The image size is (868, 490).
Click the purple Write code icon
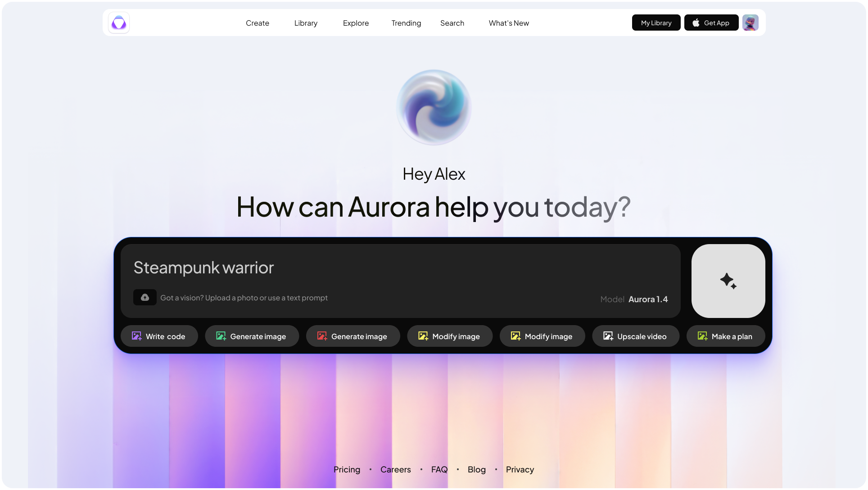click(x=136, y=336)
